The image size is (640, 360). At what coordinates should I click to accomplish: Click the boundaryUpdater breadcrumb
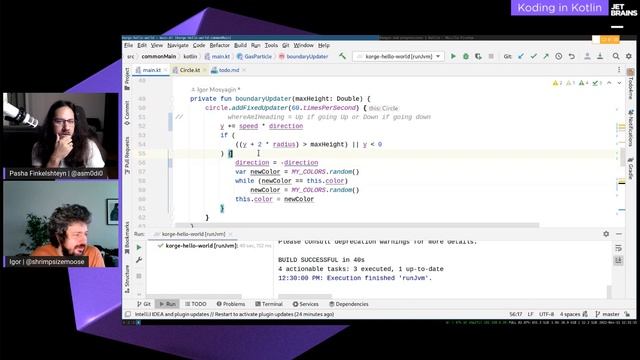tap(303, 56)
